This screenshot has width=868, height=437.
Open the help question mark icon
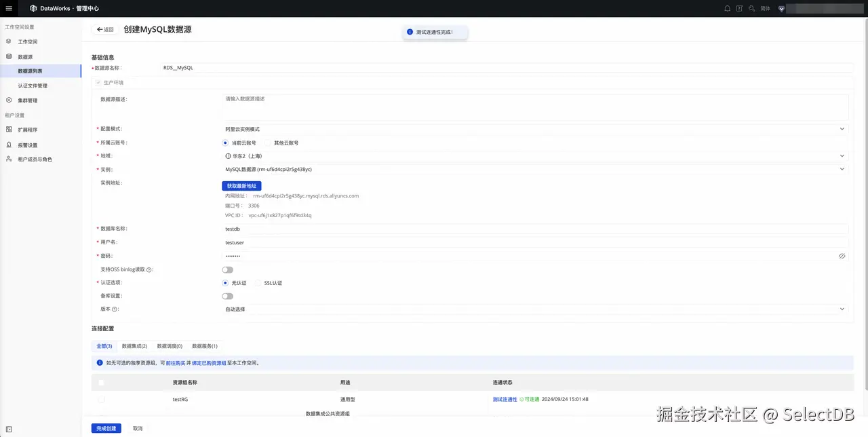point(739,8)
